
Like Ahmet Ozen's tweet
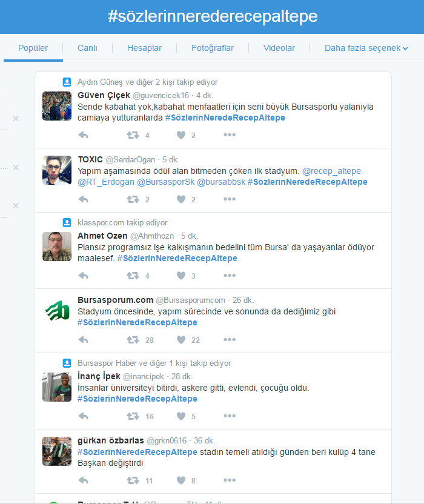click(x=181, y=276)
